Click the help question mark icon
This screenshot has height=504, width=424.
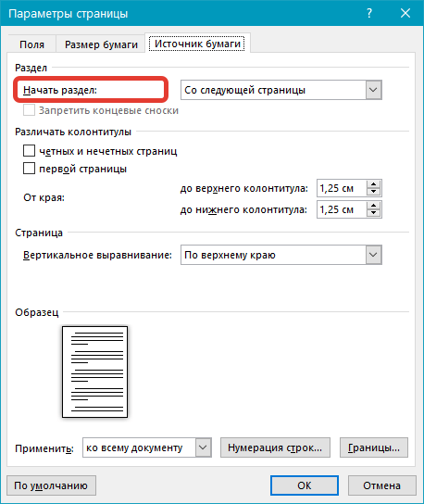pyautogui.click(x=369, y=13)
